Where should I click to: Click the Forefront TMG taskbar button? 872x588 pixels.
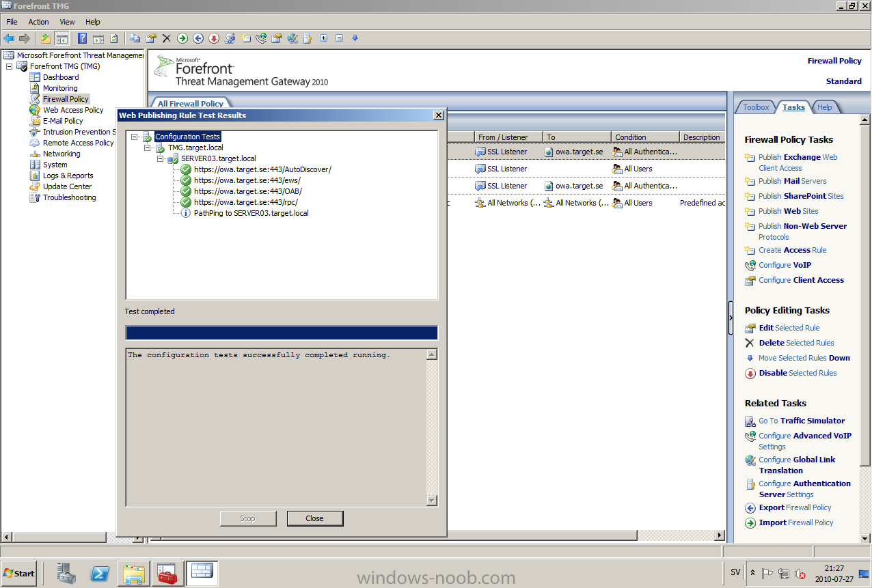coord(202,572)
